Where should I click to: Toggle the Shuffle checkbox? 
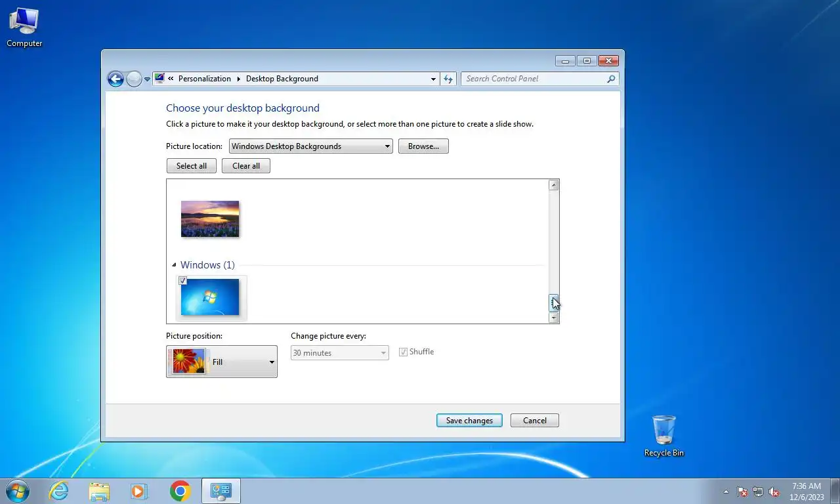pyautogui.click(x=404, y=352)
